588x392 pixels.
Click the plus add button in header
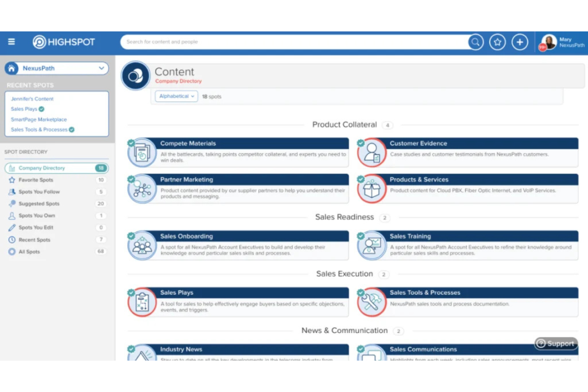520,42
